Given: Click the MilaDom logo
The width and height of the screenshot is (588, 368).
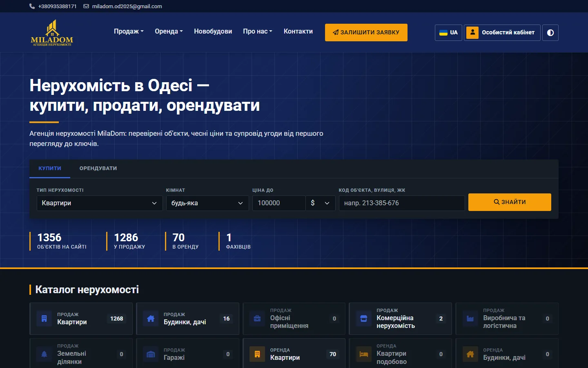Looking at the screenshot, I should (x=52, y=33).
